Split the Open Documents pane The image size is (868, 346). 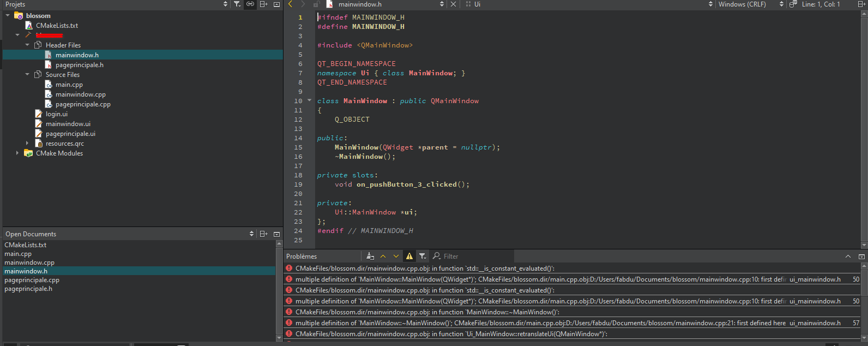point(263,234)
